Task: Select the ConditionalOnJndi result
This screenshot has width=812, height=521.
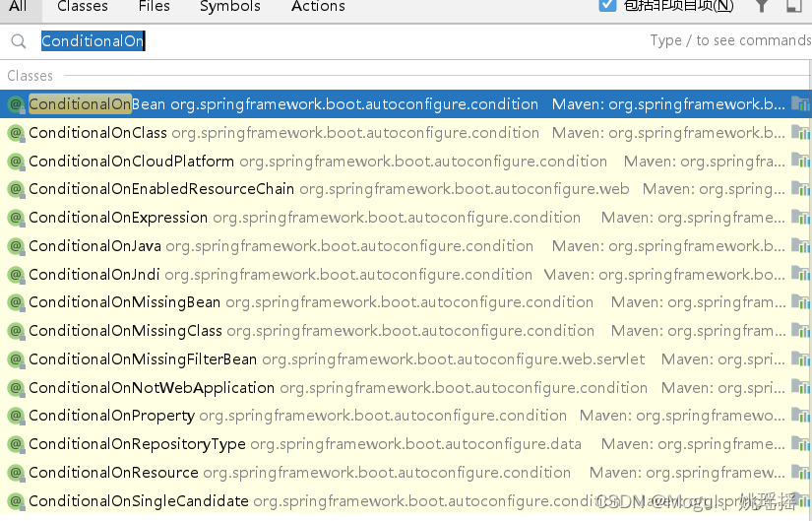Action: pos(406,274)
